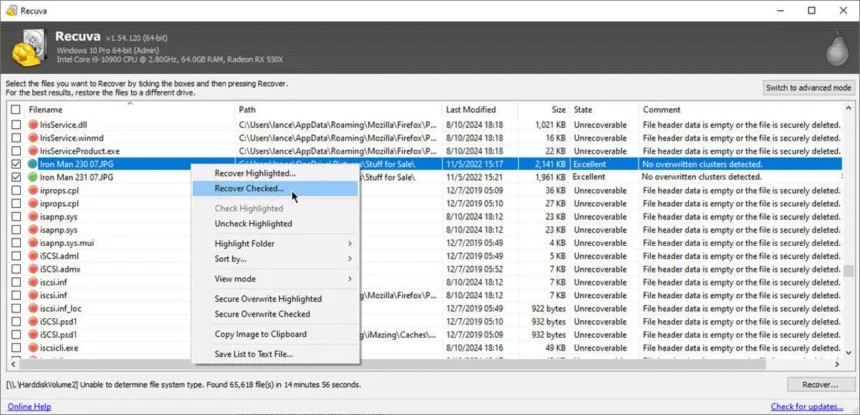Viewport: 860px width, 415px height.
Task: Toggle the select-all checkbox in the header
Action: pos(16,110)
